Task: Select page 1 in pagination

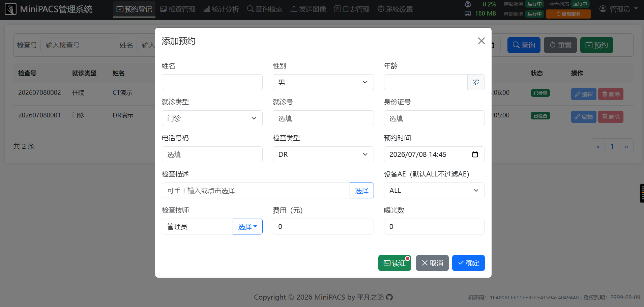Action: [612, 146]
